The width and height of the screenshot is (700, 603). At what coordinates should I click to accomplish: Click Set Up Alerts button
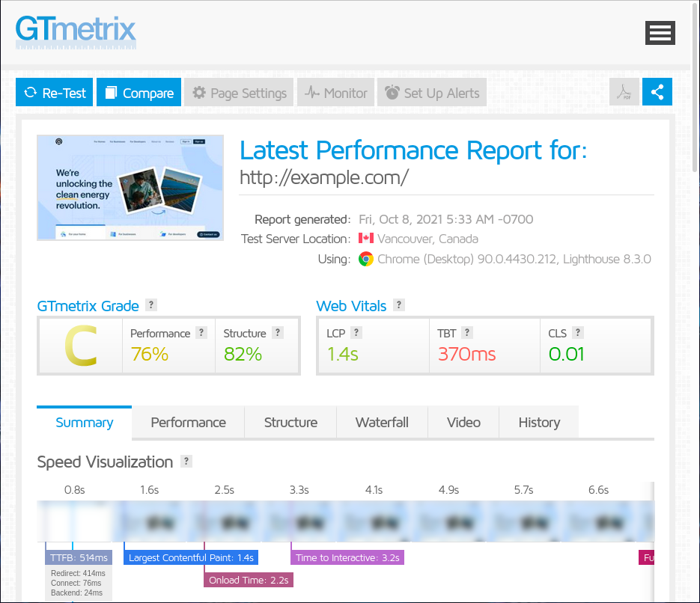[432, 92]
